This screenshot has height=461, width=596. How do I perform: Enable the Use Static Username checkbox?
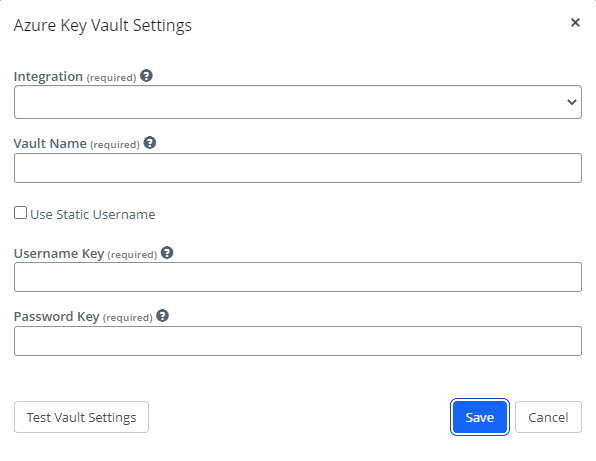click(21, 213)
